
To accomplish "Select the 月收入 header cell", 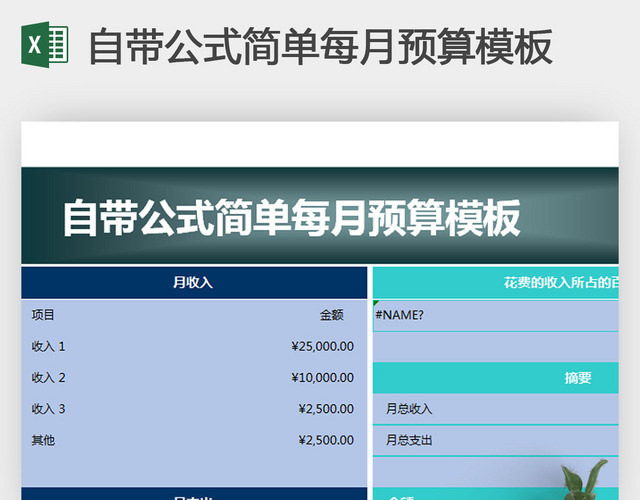I will pyautogui.click(x=194, y=282).
